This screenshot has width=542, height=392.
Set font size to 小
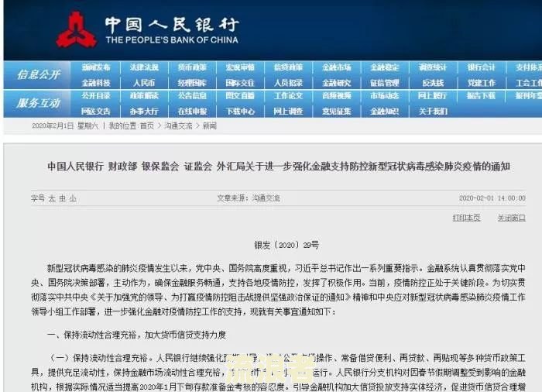tap(73, 198)
